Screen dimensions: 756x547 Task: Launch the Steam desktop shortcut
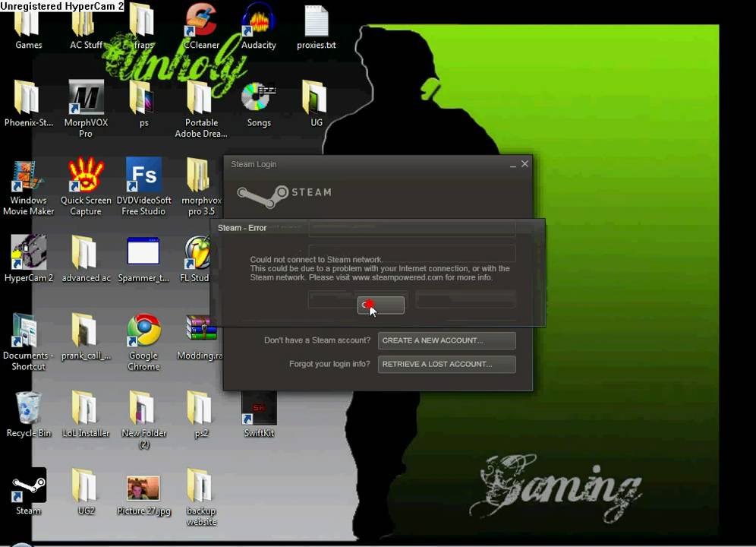28,492
